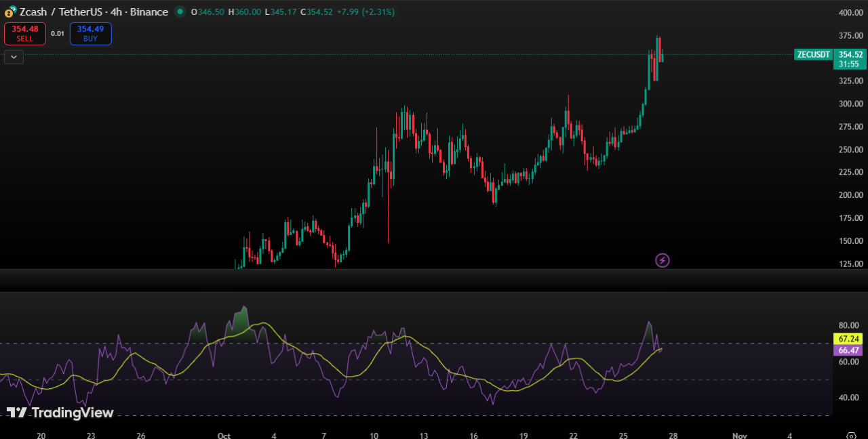The width and height of the screenshot is (868, 439).
Task: Open chart settings gear in bottom-right corner
Action: [x=852, y=436]
